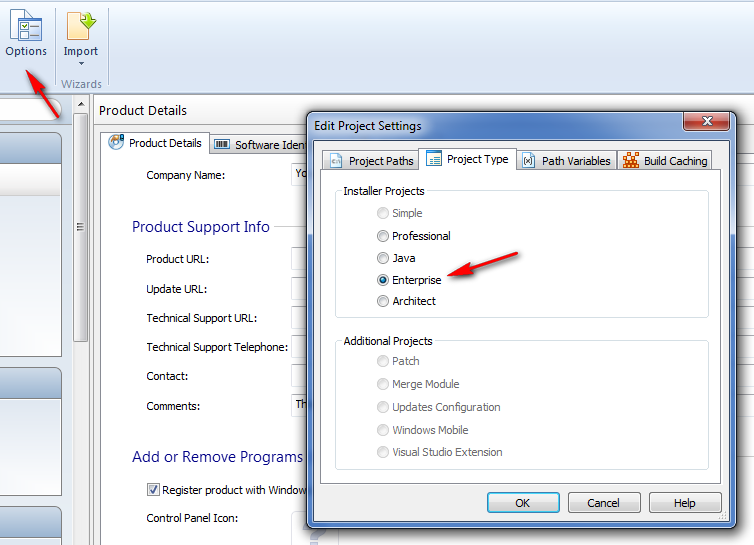
Task: Click the Product Details disc icon
Action: tap(116, 142)
